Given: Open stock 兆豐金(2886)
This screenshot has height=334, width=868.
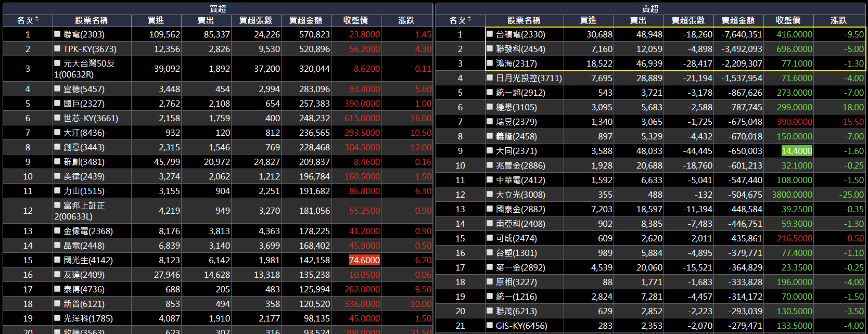Looking at the screenshot, I should tap(520, 165).
